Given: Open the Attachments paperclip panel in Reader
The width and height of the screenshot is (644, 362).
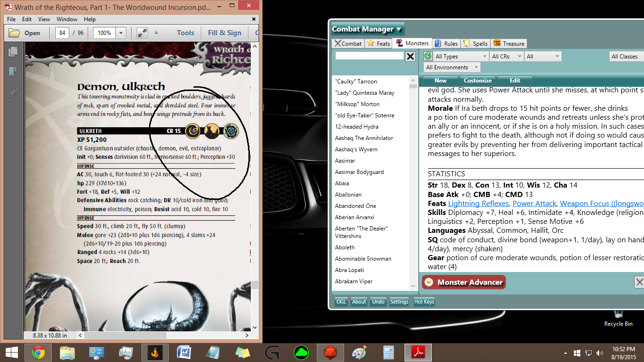Looking at the screenshot, I should pos(13,91).
